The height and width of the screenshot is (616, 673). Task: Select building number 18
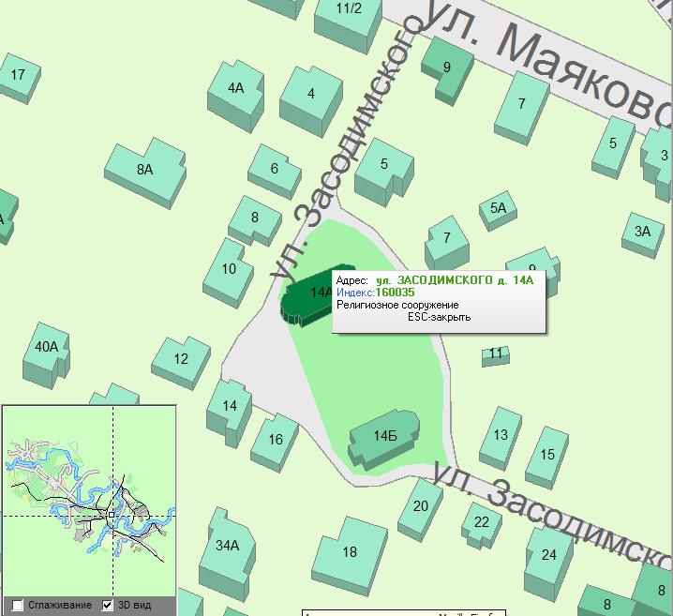tap(350, 552)
